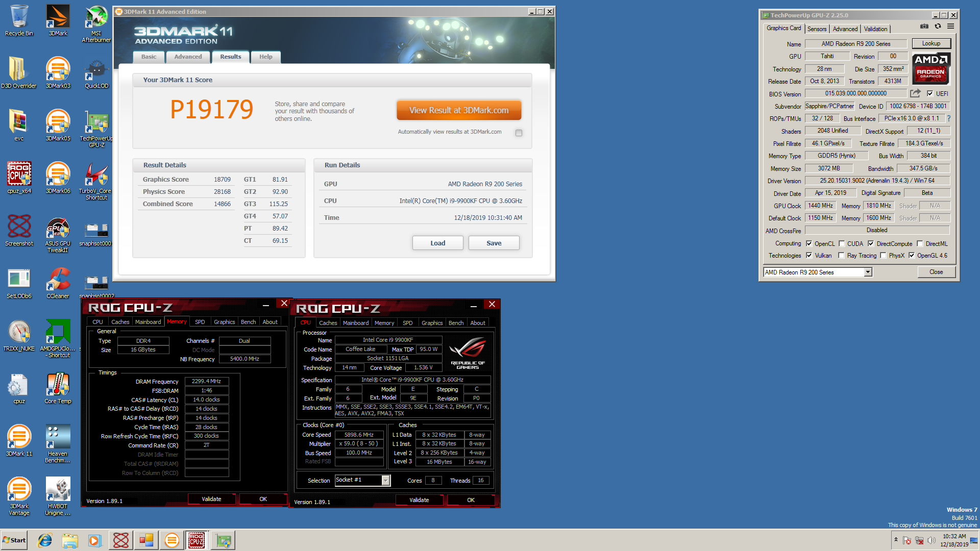Click the Close button in GPU-Z
This screenshot has height=551, width=980.
point(936,272)
